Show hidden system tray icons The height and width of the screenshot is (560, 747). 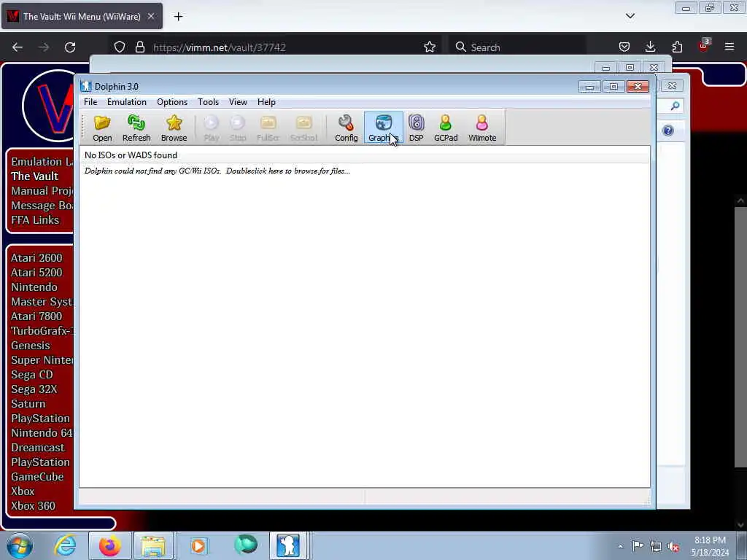pyautogui.click(x=620, y=546)
